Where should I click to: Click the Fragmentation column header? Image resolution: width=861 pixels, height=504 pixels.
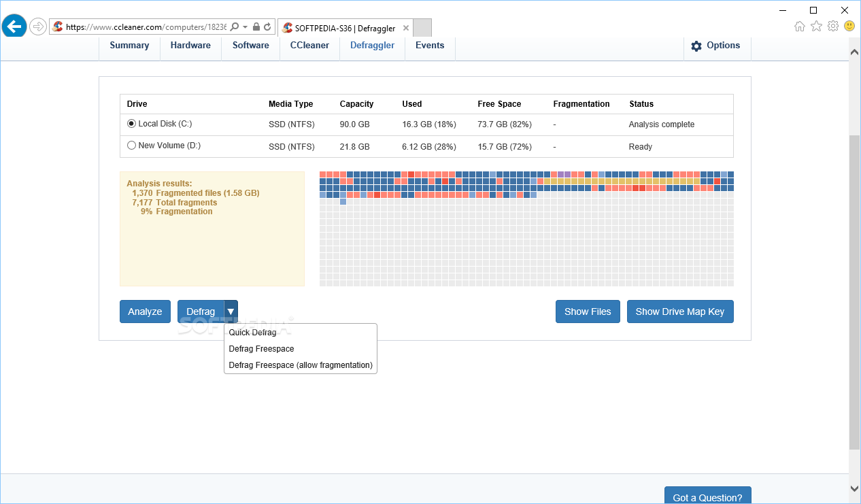[581, 104]
